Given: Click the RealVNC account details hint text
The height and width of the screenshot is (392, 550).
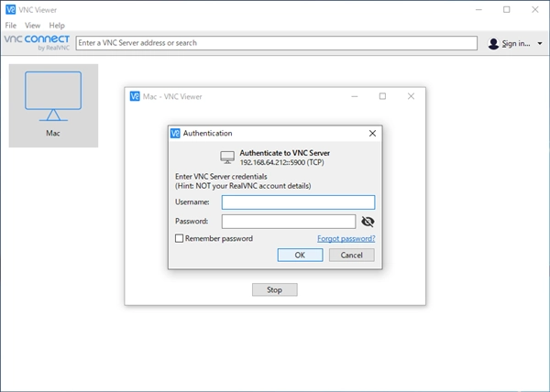Looking at the screenshot, I should click(243, 186).
